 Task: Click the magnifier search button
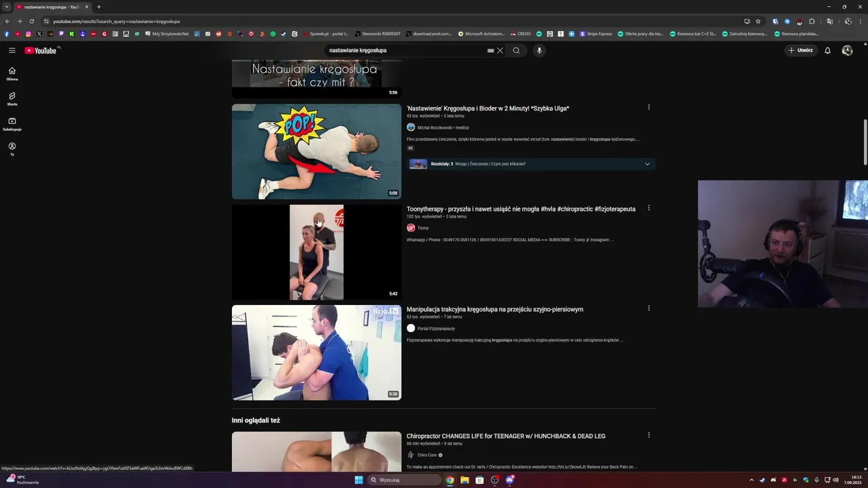point(516,50)
